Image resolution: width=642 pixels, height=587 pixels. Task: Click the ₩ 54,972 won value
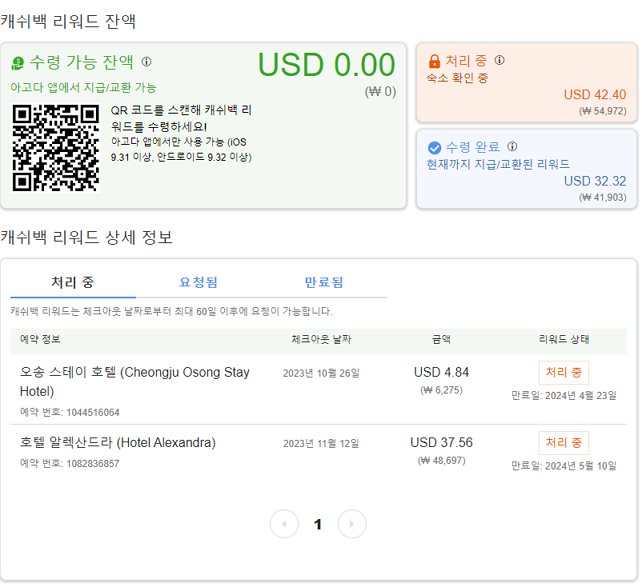click(602, 111)
